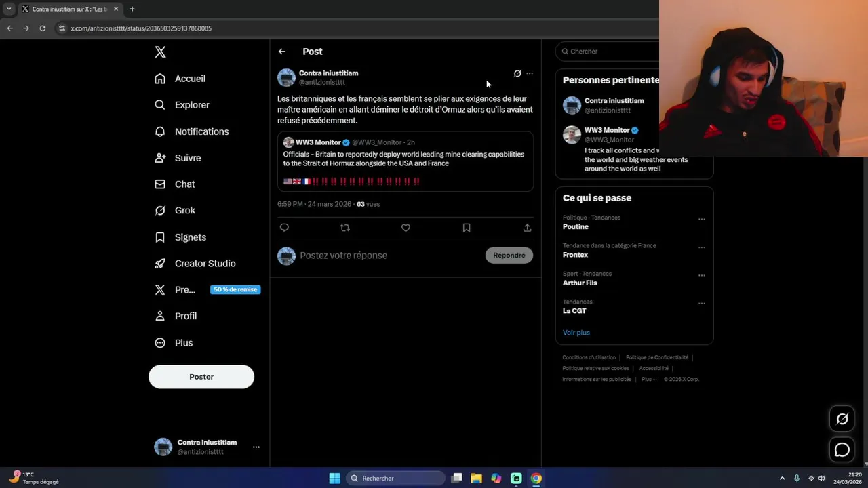Show hidden system tray icons

782,479
